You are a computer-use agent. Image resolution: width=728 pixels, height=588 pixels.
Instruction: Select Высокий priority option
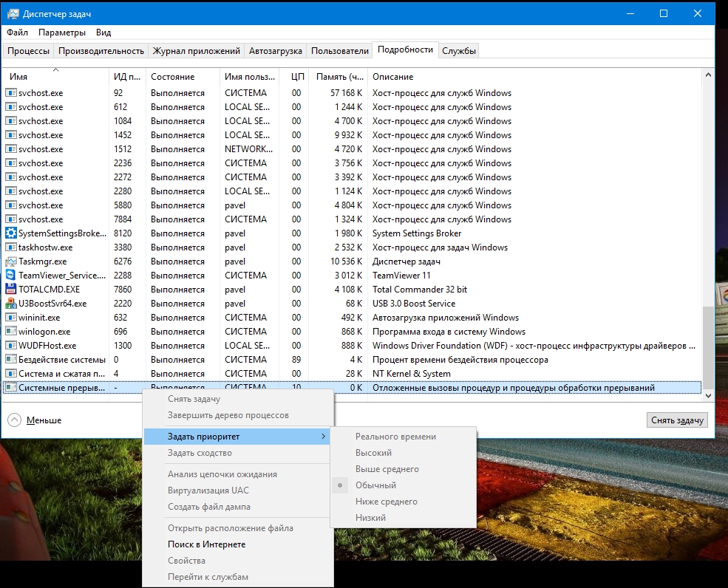point(373,453)
